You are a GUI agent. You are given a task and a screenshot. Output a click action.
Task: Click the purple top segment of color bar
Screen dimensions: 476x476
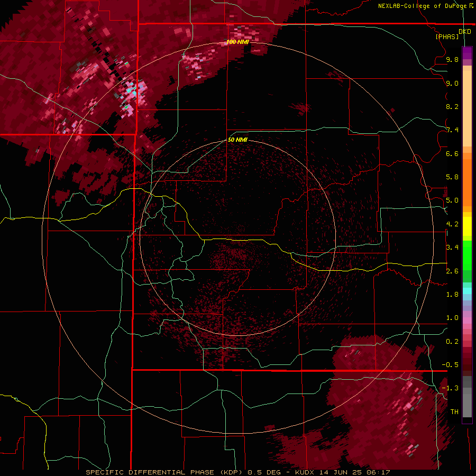point(467,53)
